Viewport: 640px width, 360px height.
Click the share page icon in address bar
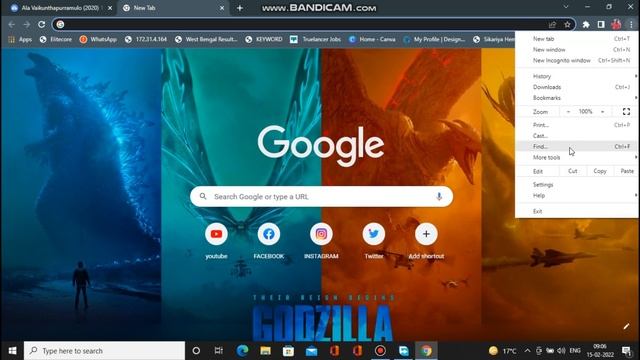point(552,24)
